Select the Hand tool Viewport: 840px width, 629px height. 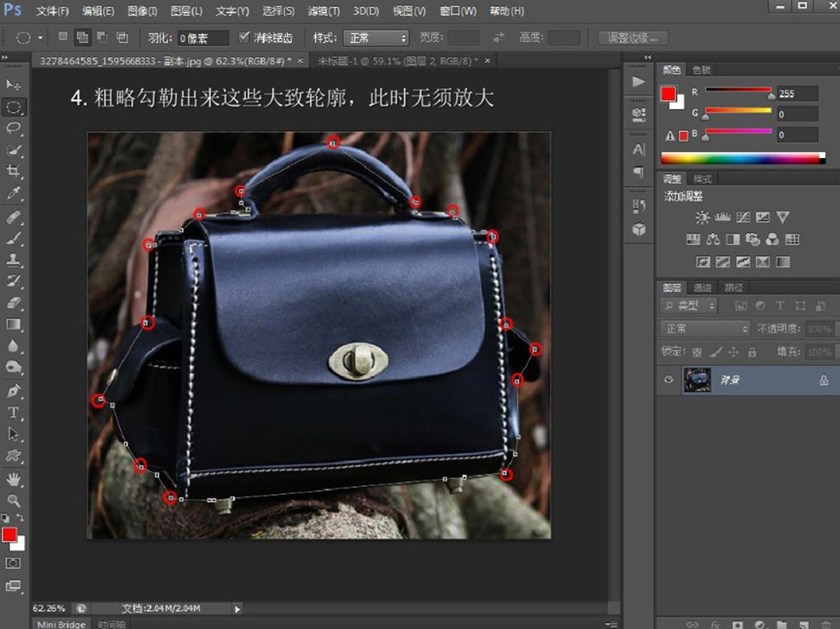[13, 479]
